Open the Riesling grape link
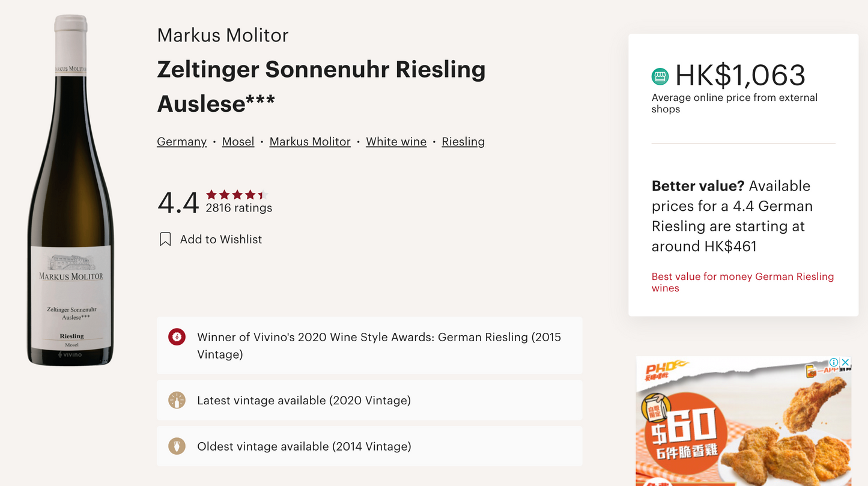 pos(463,142)
